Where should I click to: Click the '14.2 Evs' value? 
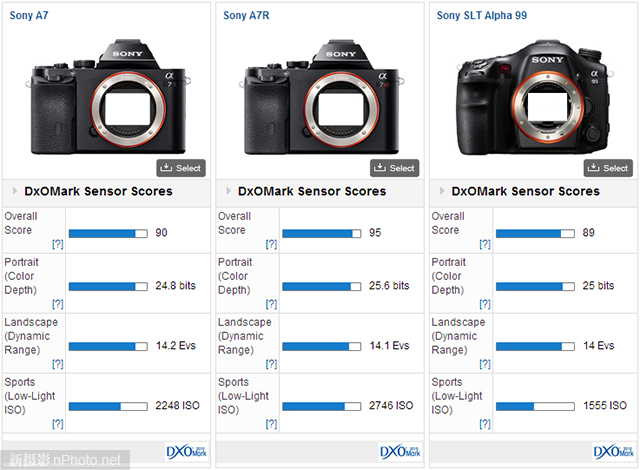pos(176,346)
